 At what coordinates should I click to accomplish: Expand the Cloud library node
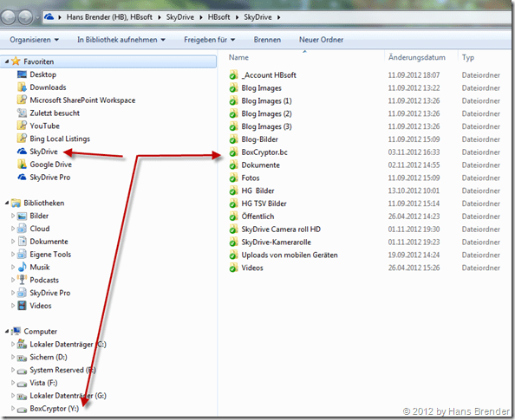point(13,229)
